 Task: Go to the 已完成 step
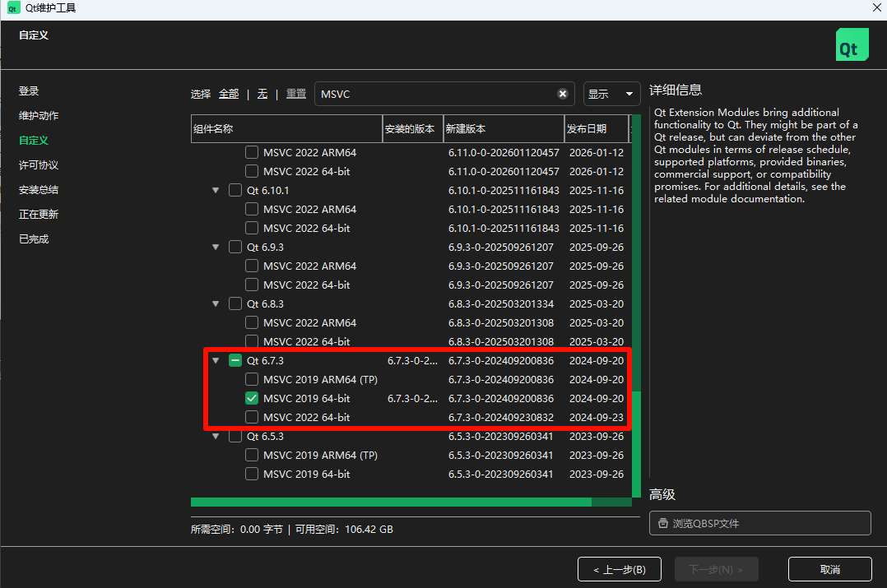(x=34, y=239)
